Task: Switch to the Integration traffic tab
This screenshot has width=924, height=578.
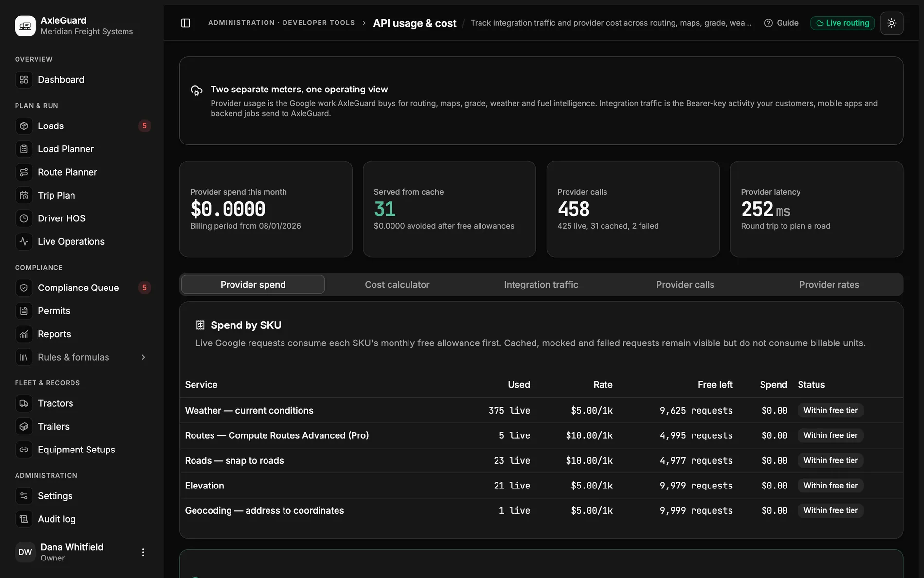Action: pyautogui.click(x=541, y=285)
